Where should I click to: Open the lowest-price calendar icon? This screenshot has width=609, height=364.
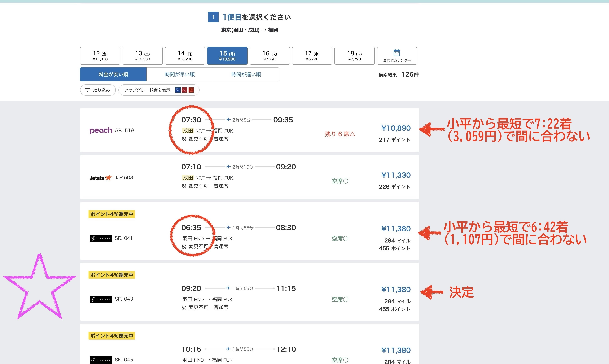tap(397, 53)
